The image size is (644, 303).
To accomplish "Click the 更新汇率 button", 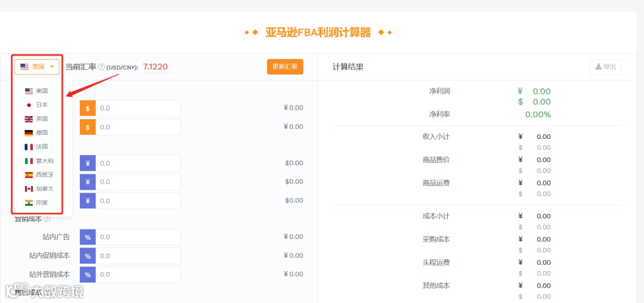I will [285, 67].
